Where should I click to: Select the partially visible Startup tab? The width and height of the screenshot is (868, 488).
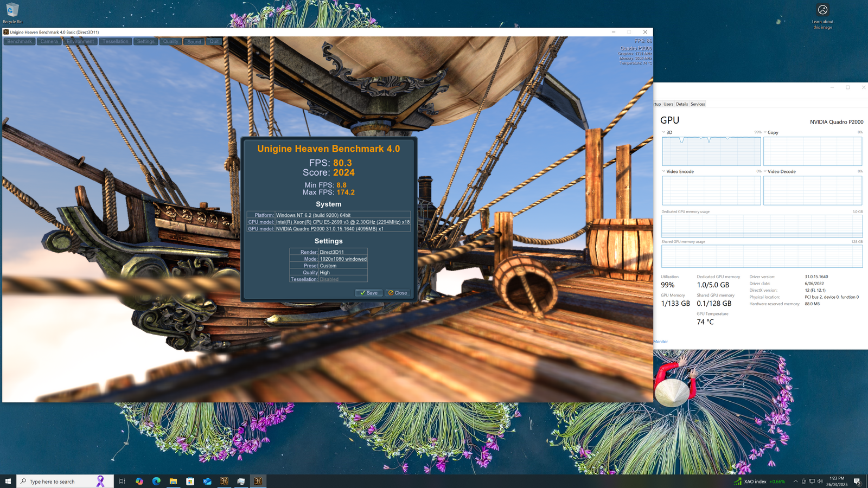click(x=657, y=104)
